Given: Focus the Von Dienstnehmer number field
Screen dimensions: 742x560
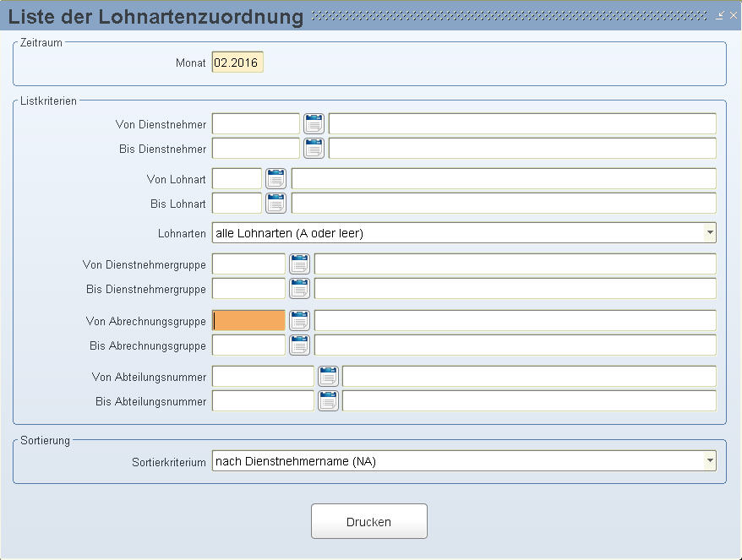Looking at the screenshot, I should tap(256, 124).
